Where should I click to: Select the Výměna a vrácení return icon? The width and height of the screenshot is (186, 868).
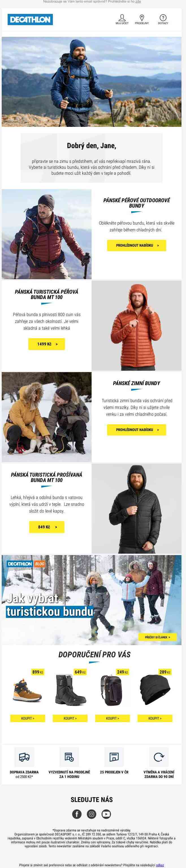(x=159, y=757)
